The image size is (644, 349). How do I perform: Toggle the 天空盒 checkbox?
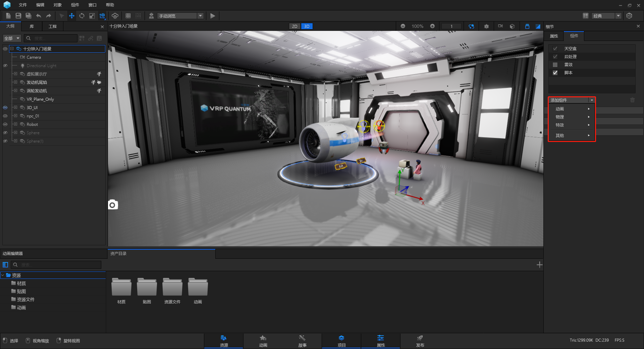tap(555, 49)
